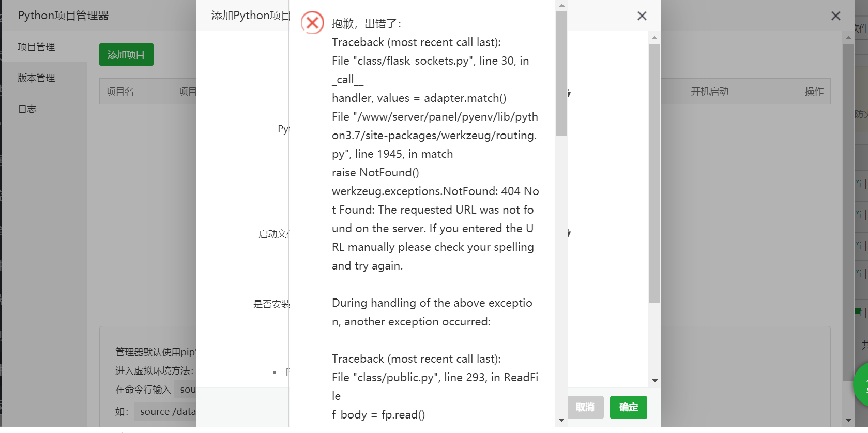Click the green floating circle button
Screen dimensions: 868x433
861,385
